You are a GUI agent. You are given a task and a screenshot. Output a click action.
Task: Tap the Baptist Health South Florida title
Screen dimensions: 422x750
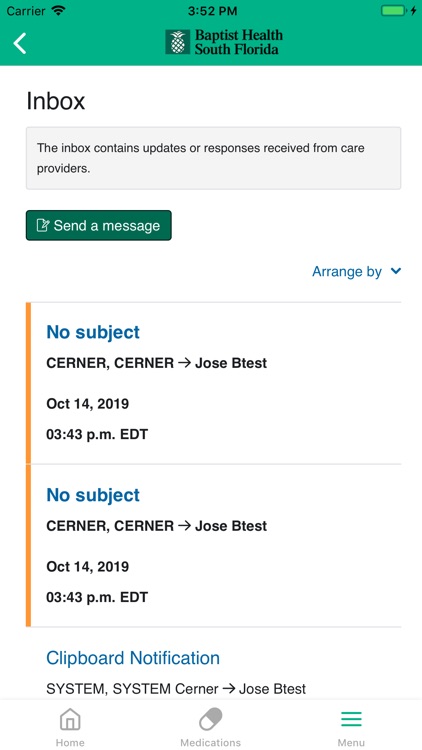pyautogui.click(x=238, y=42)
